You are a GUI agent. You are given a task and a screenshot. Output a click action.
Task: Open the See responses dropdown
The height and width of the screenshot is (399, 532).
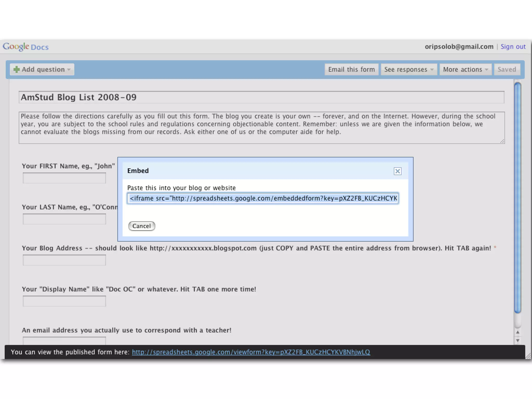409,70
